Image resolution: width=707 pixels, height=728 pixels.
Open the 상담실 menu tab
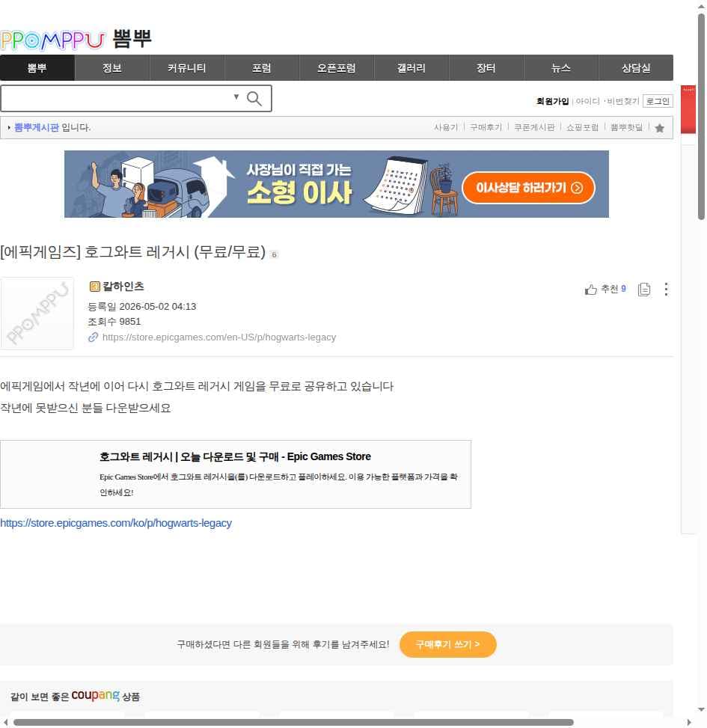click(636, 68)
